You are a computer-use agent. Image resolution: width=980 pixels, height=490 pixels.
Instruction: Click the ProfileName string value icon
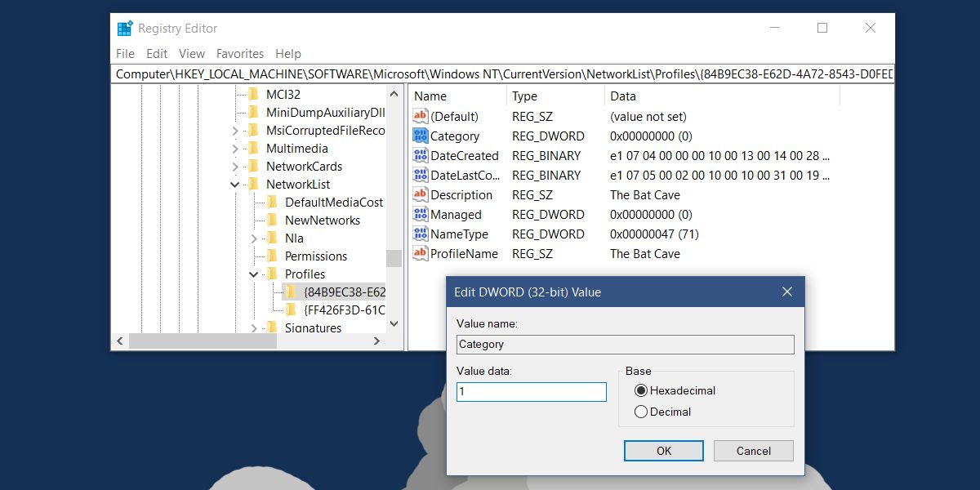pyautogui.click(x=420, y=254)
